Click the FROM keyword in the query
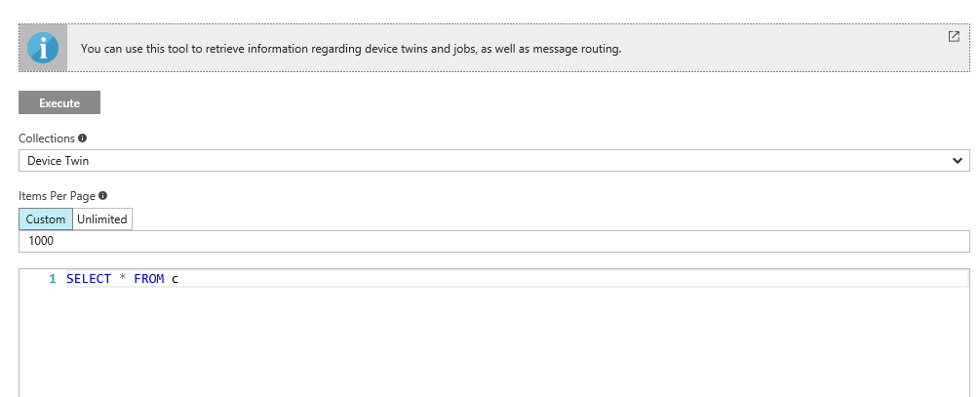The image size is (980, 397). click(149, 279)
